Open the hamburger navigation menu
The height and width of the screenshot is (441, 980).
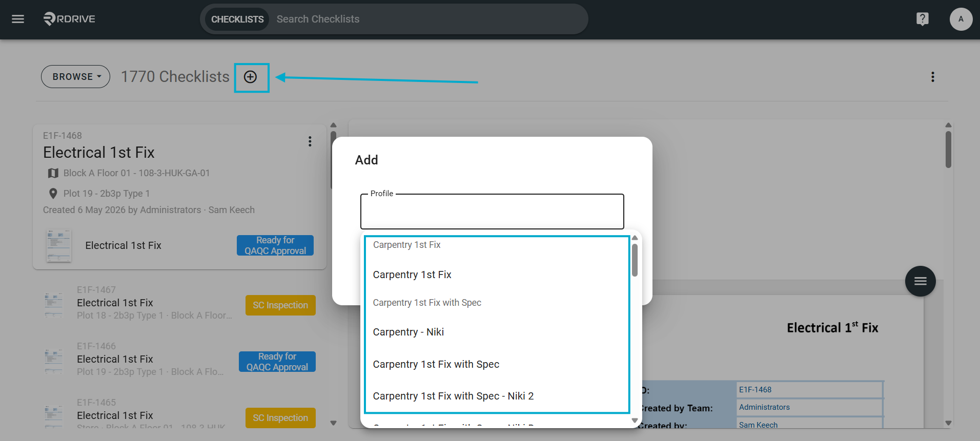point(18,19)
